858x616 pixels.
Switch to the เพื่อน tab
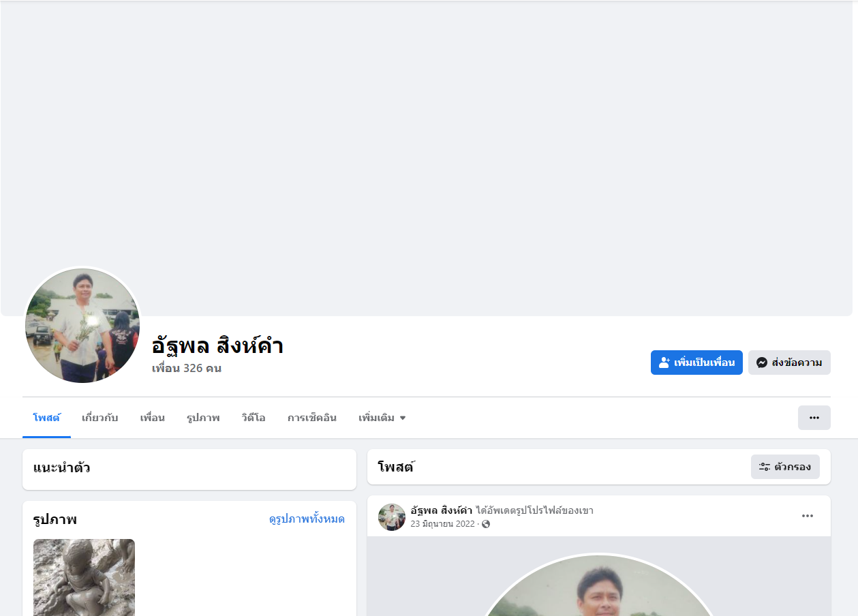tap(152, 418)
